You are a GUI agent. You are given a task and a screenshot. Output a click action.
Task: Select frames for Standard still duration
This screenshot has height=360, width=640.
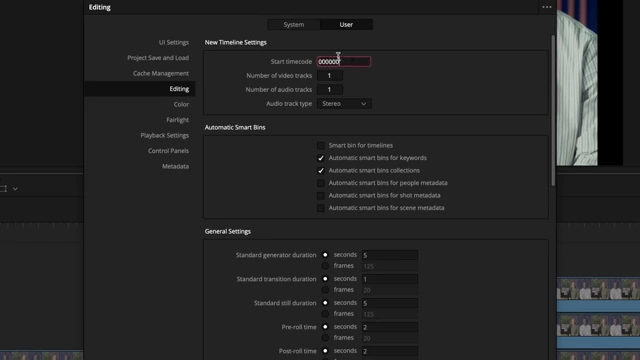coord(325,314)
